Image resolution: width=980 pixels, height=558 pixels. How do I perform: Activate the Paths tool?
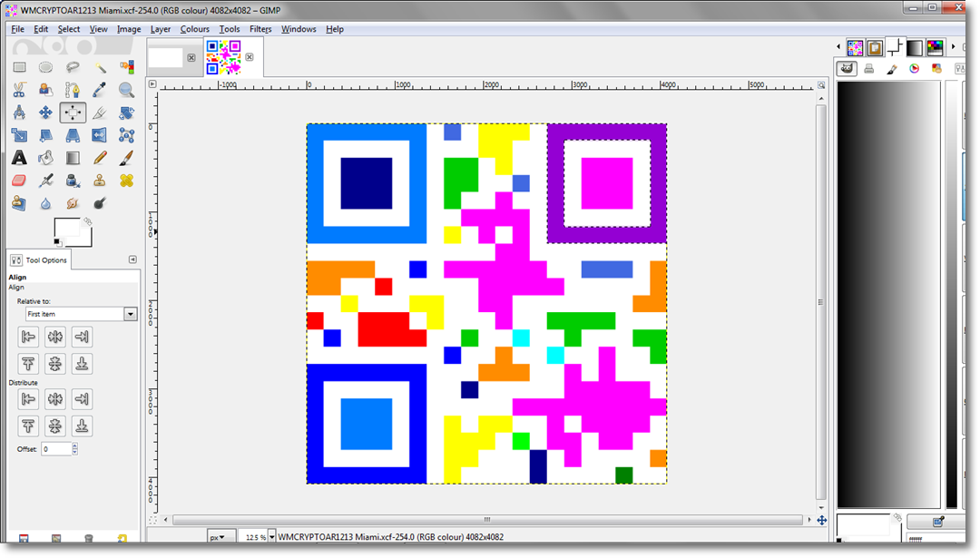[73, 90]
